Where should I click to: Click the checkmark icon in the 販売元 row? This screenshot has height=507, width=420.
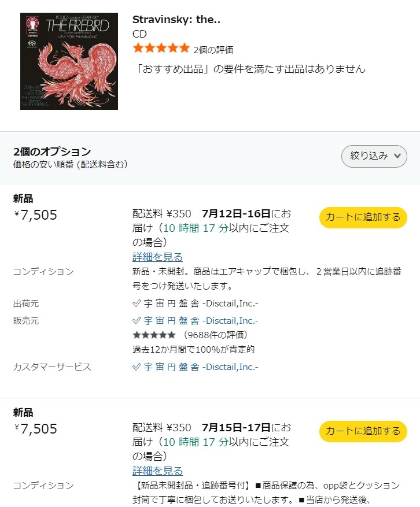(137, 321)
